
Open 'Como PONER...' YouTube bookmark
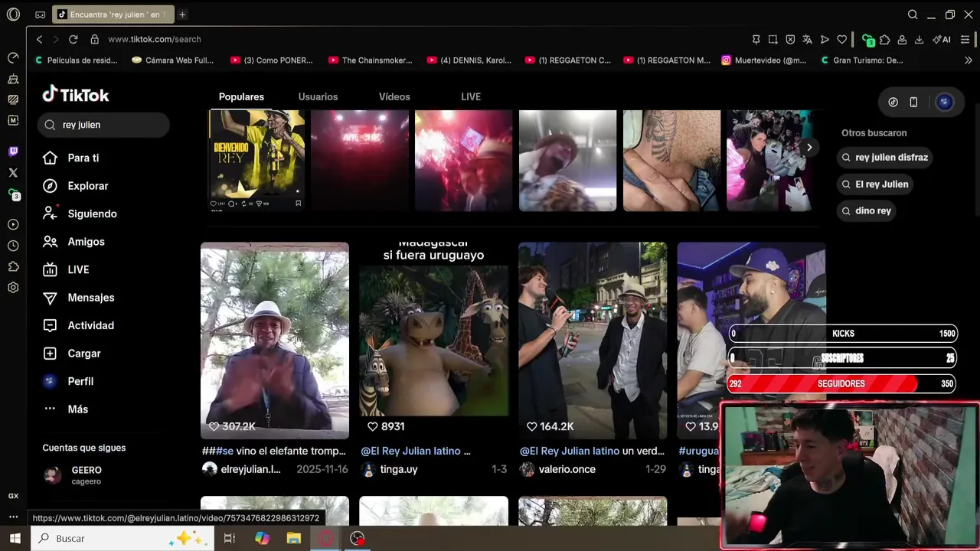point(272,60)
